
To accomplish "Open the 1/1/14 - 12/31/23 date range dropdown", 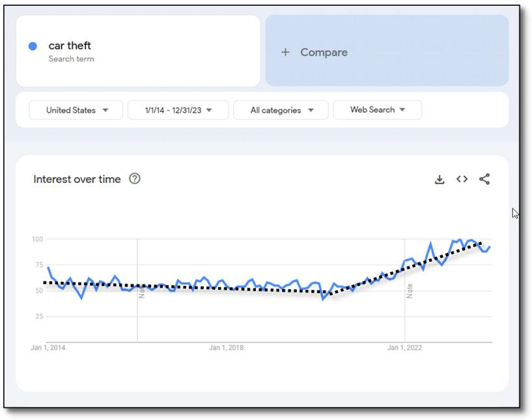I will (x=178, y=110).
